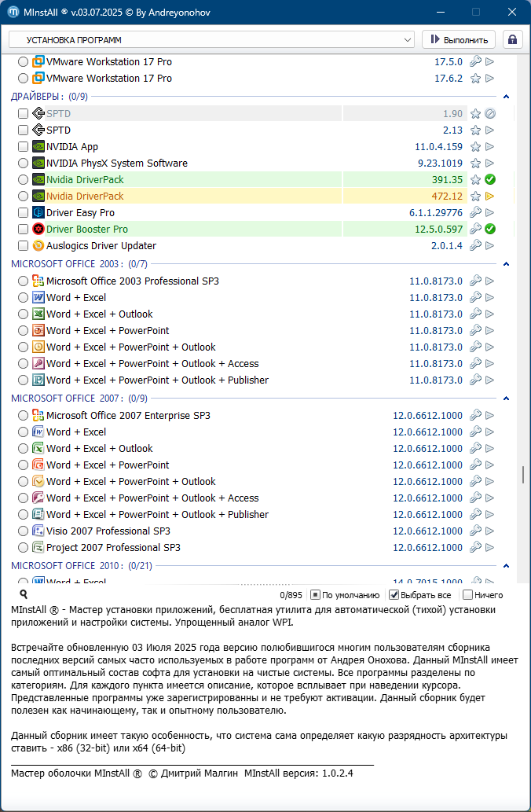Select Office 2003 Professional SP3 radio button
The image size is (531, 812).
pos(23,281)
